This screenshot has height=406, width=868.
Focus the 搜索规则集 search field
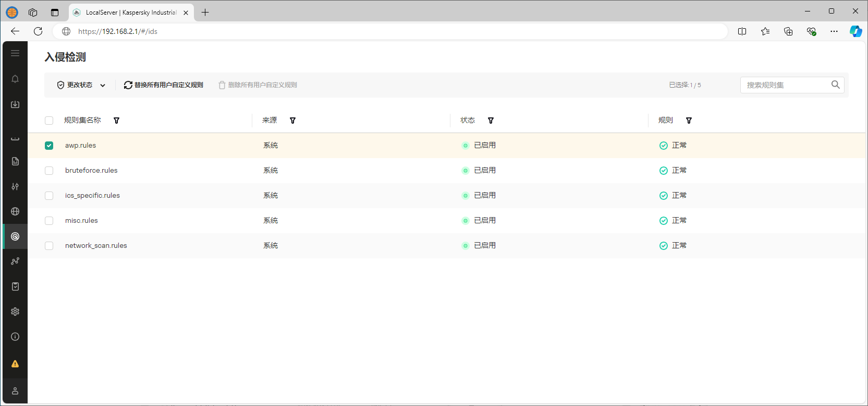coord(785,85)
